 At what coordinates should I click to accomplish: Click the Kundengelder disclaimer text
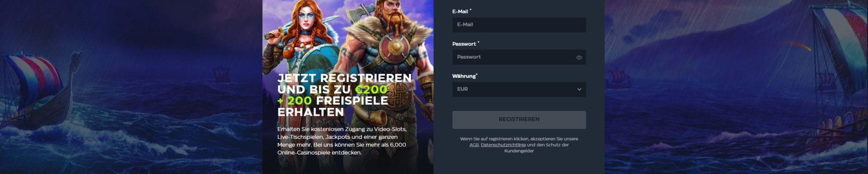click(519, 151)
